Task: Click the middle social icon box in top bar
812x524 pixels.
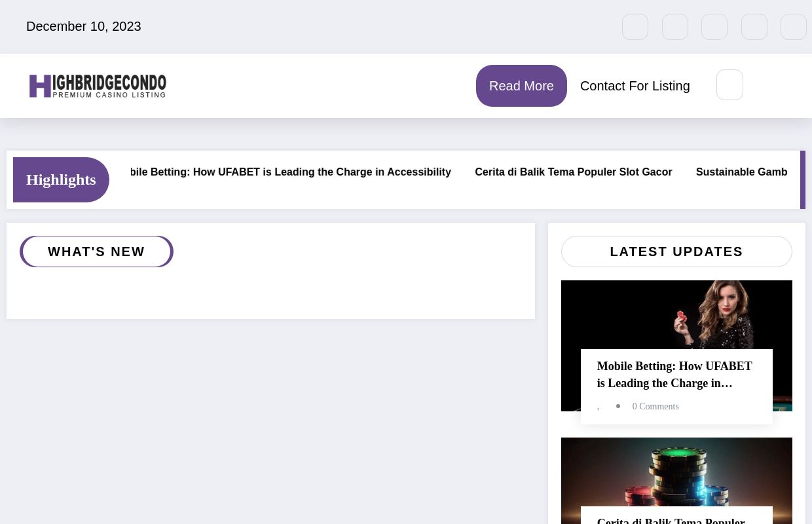Action: (x=714, y=27)
